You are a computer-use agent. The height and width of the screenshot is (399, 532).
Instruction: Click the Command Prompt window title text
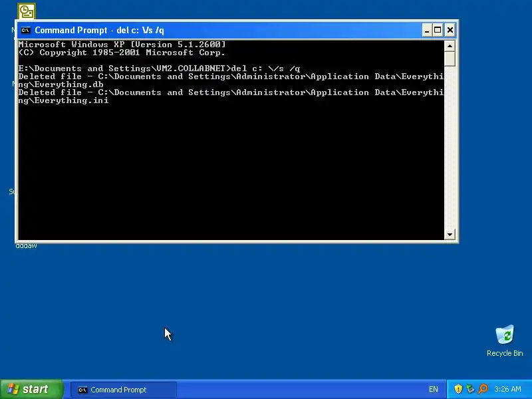tap(99, 30)
